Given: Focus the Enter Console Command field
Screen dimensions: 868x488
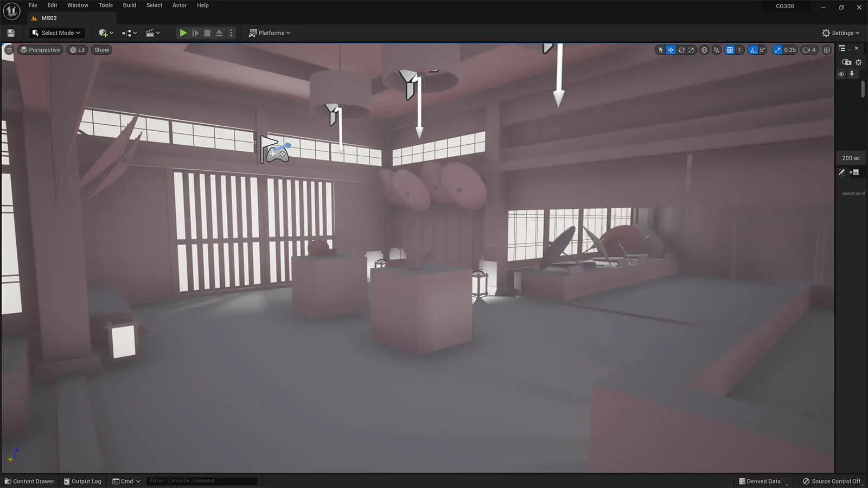Looking at the screenshot, I should tap(202, 481).
